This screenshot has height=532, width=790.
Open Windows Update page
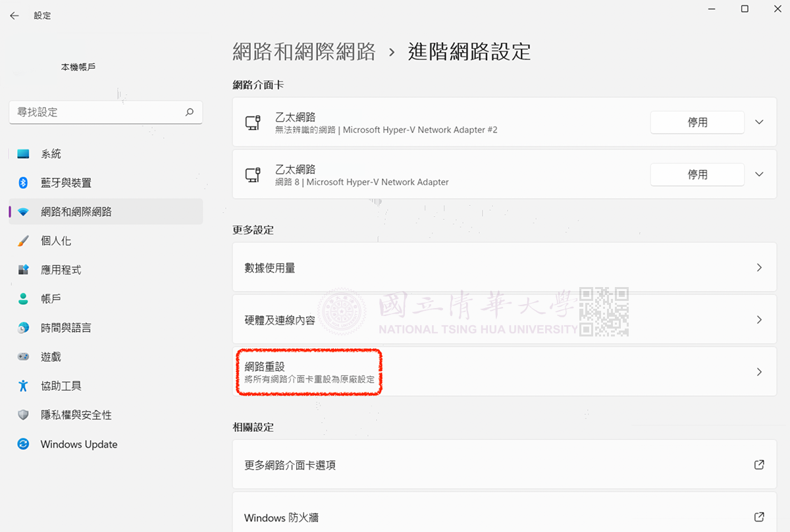point(78,444)
